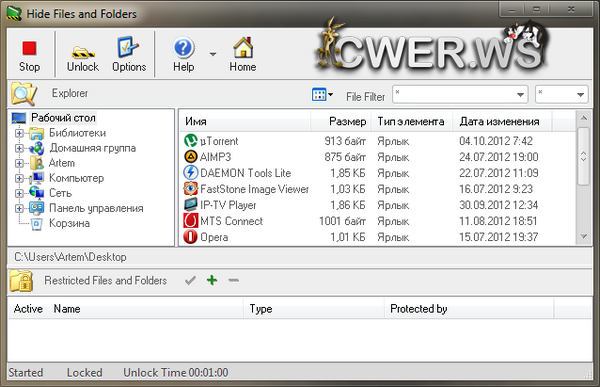Click the Explorer magnifier folder icon
The width and height of the screenshot is (600, 387).
pos(24,93)
